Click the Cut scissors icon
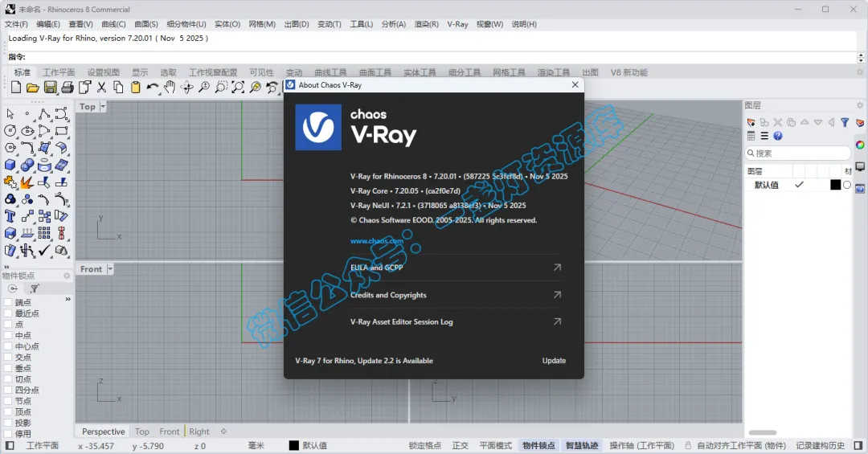 point(102,87)
